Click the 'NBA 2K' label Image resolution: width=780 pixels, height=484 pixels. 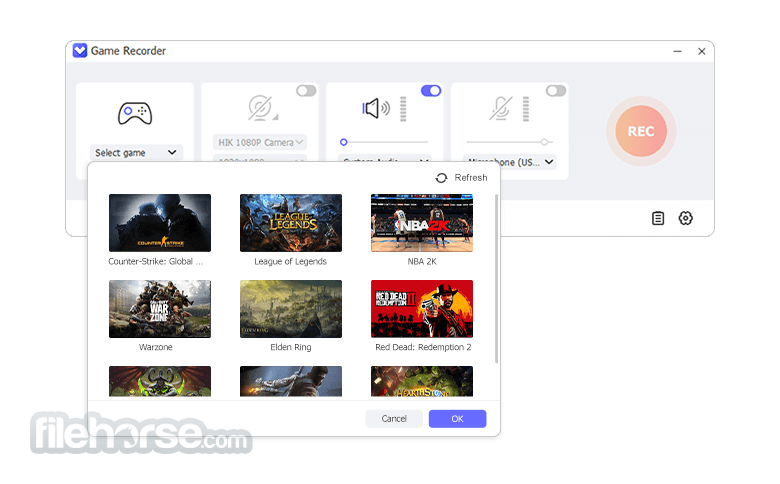tap(422, 262)
